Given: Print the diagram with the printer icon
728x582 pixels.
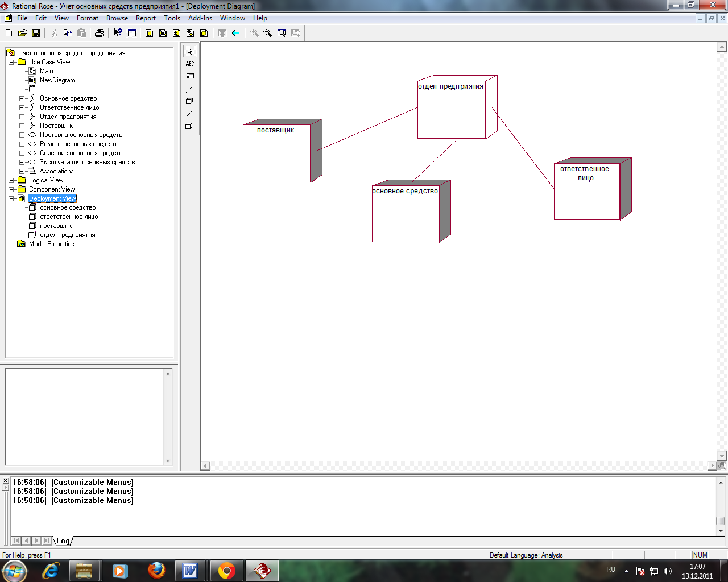Looking at the screenshot, I should tap(100, 33).
